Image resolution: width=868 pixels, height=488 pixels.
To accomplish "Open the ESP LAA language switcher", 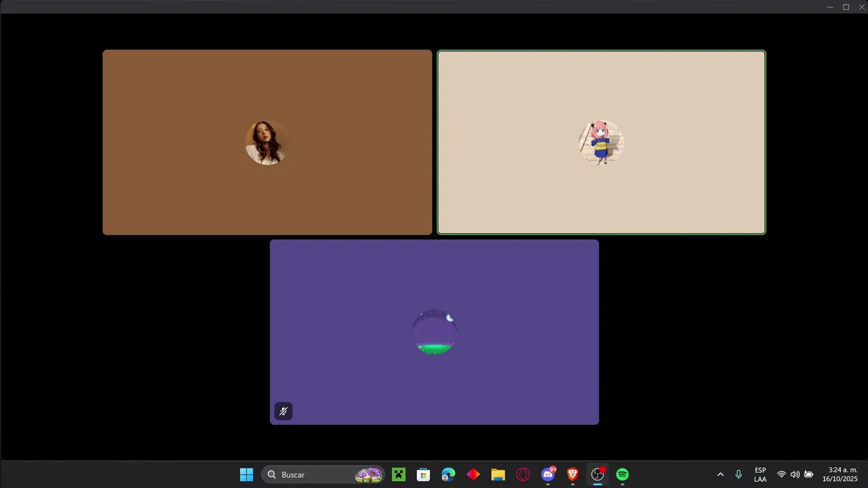I will click(760, 474).
